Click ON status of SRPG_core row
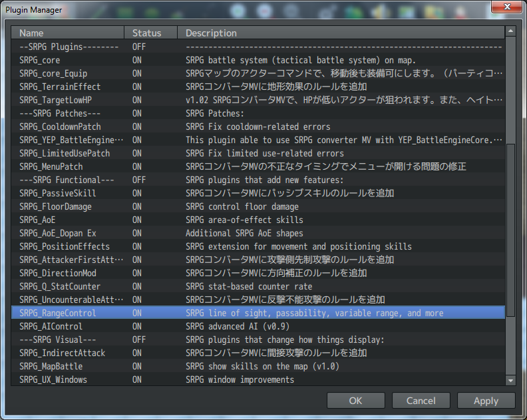 [137, 60]
